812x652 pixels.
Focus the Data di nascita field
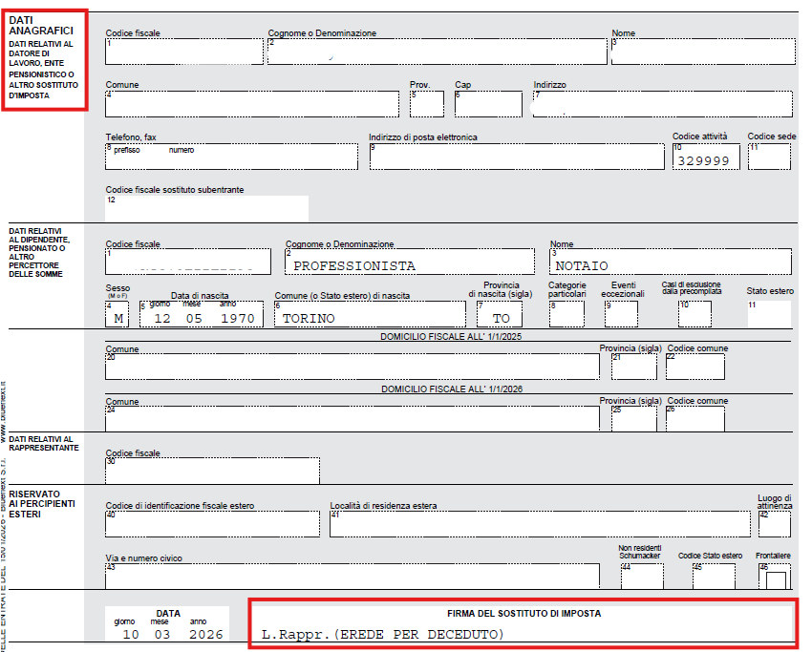pyautogui.click(x=202, y=314)
